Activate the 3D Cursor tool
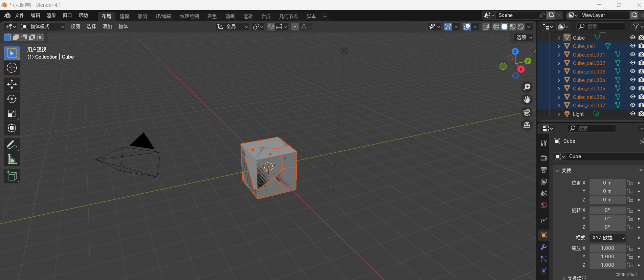644x280 pixels. 12,68
